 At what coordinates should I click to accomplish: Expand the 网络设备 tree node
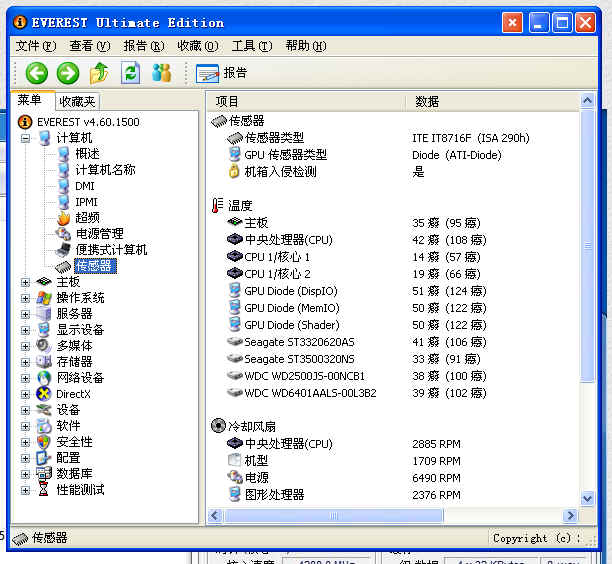pos(25,378)
